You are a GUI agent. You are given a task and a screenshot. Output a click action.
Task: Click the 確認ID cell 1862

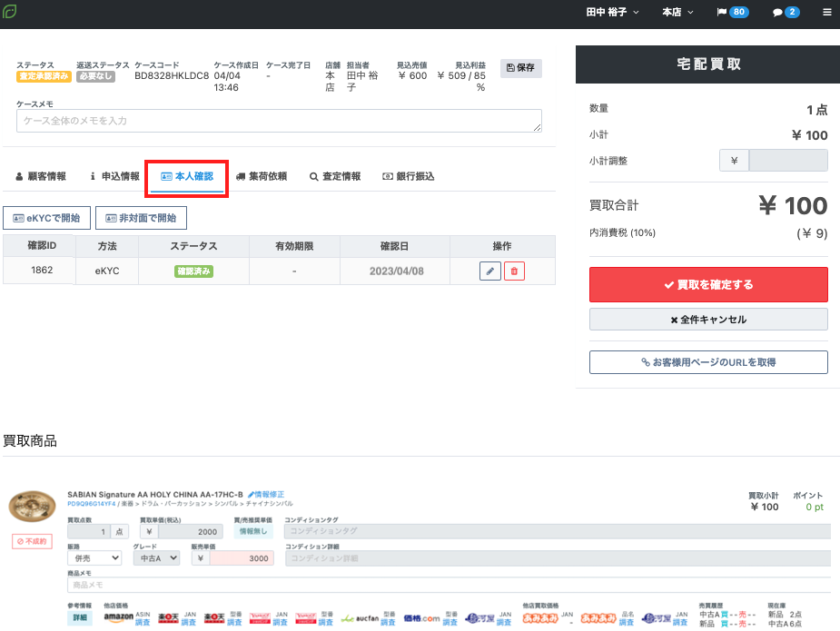coord(42,270)
